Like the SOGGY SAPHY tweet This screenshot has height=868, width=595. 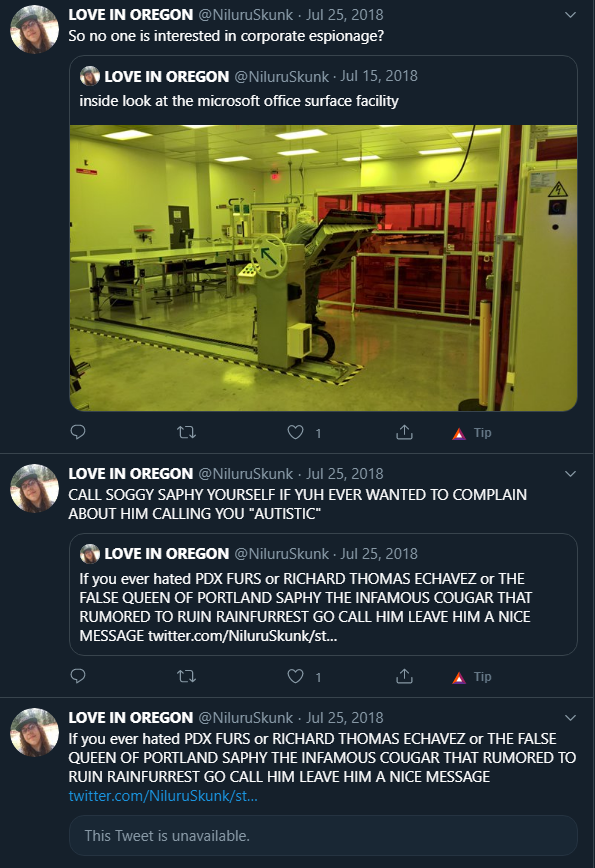[x=296, y=676]
